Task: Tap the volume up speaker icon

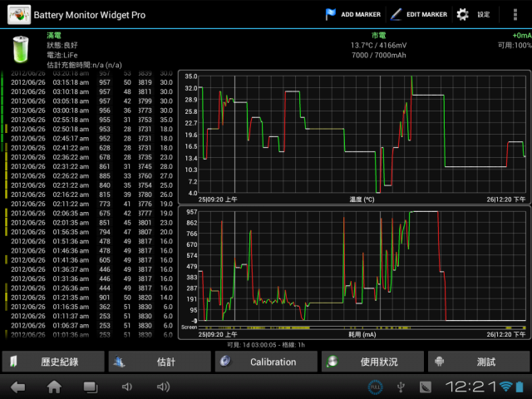Action: [163, 387]
